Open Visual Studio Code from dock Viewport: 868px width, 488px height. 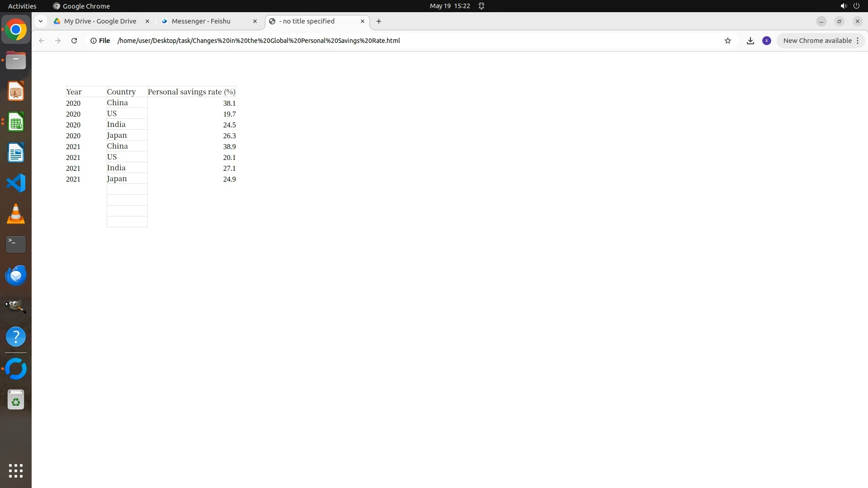(x=16, y=183)
